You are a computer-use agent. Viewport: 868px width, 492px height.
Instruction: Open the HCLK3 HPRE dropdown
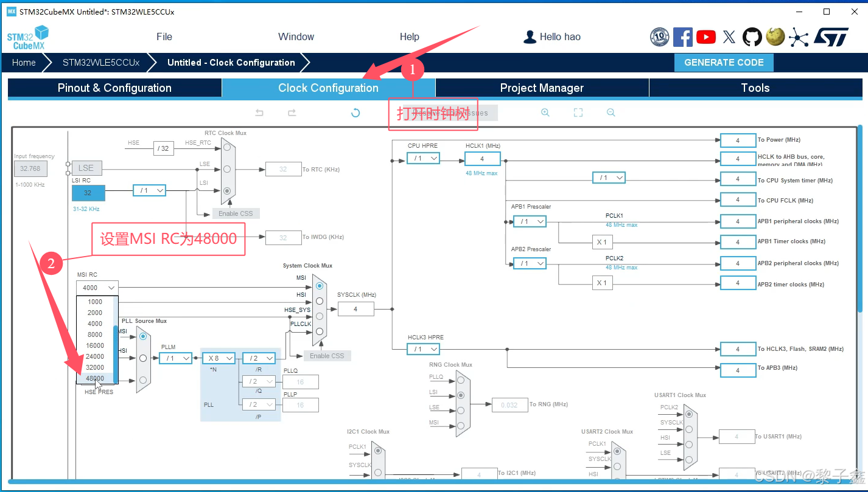tap(424, 349)
